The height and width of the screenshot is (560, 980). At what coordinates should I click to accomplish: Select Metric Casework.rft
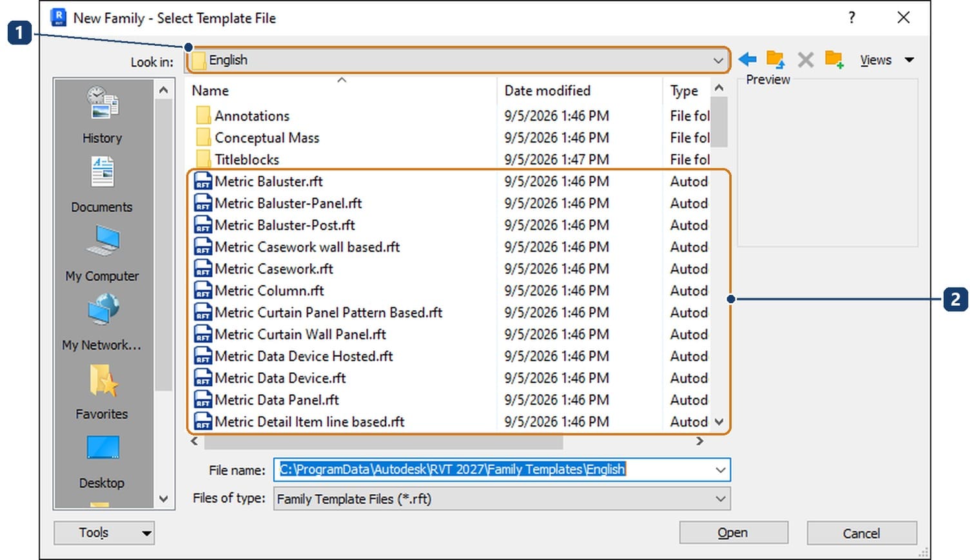pyautogui.click(x=274, y=269)
